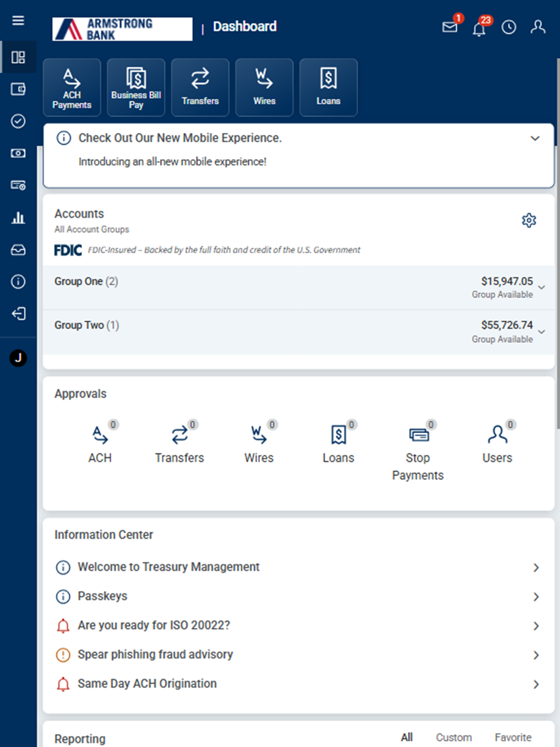Open the bar chart reporting icon in sidebar
Image resolution: width=560 pixels, height=747 pixels.
point(18,217)
